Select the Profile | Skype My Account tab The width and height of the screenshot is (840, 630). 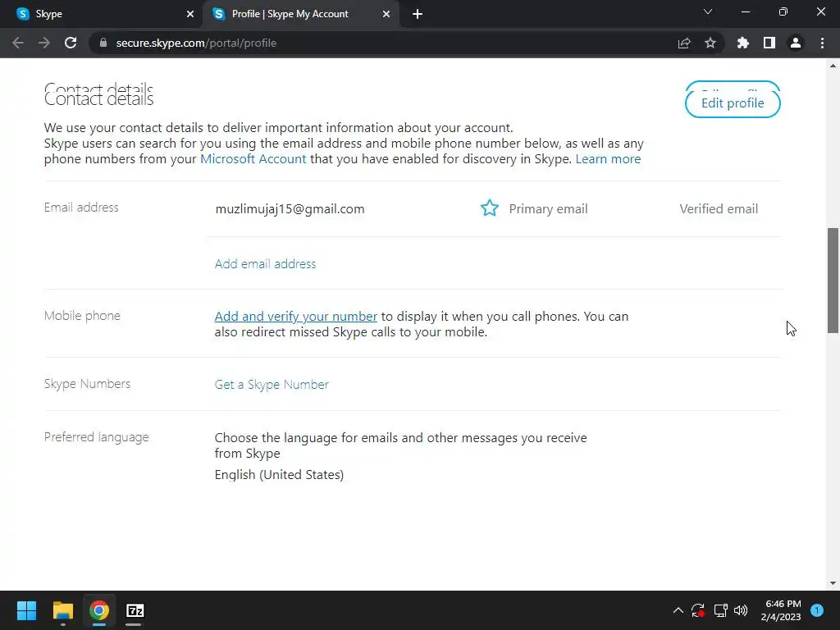(x=300, y=15)
